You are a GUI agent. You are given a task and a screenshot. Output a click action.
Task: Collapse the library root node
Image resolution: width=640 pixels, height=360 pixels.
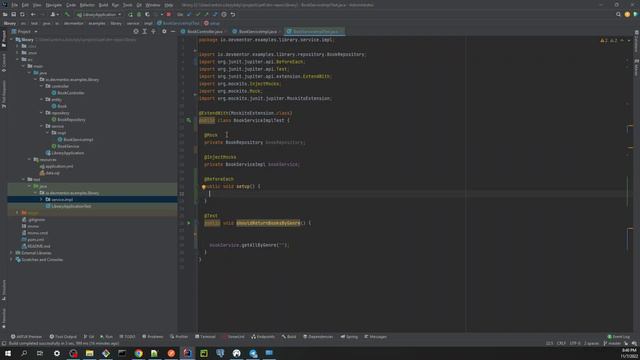11,40
